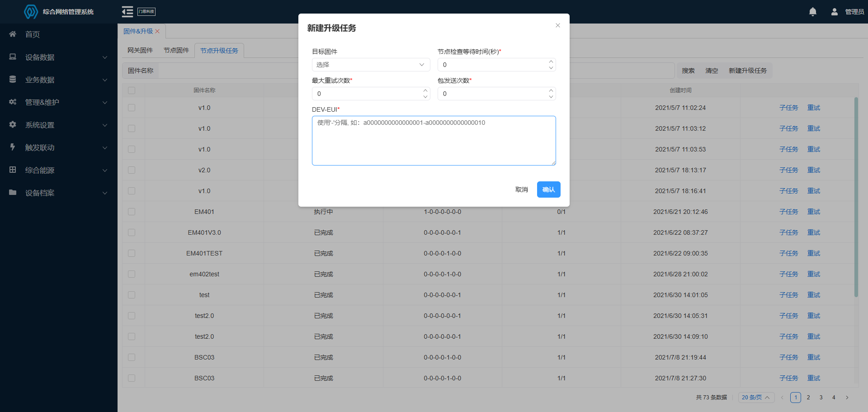Click the notification bell icon
Screen dimensions: 868x412
[813, 12]
